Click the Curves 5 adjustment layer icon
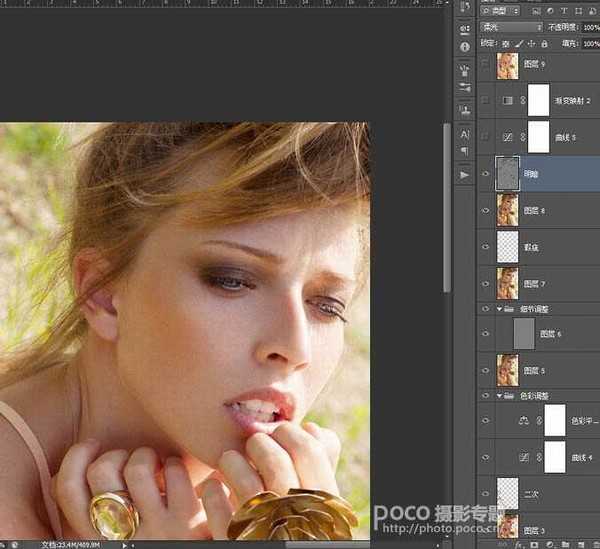Image resolution: width=600 pixels, height=549 pixels. pos(510,137)
